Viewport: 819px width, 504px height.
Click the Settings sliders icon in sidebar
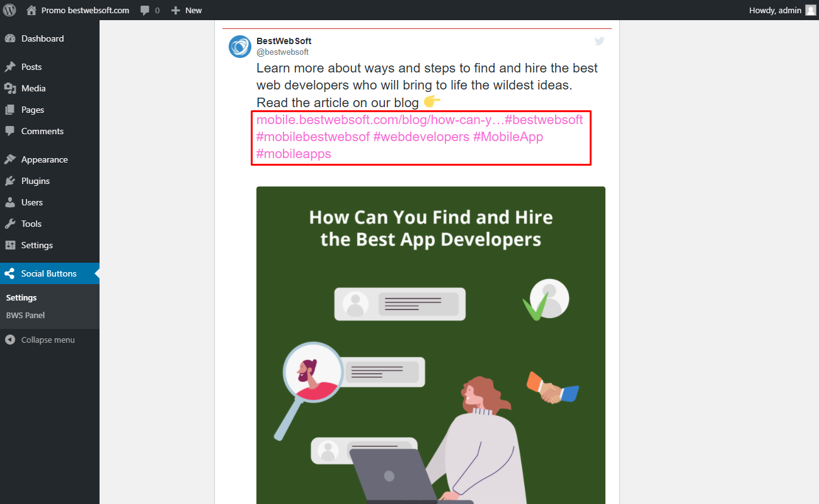point(9,245)
